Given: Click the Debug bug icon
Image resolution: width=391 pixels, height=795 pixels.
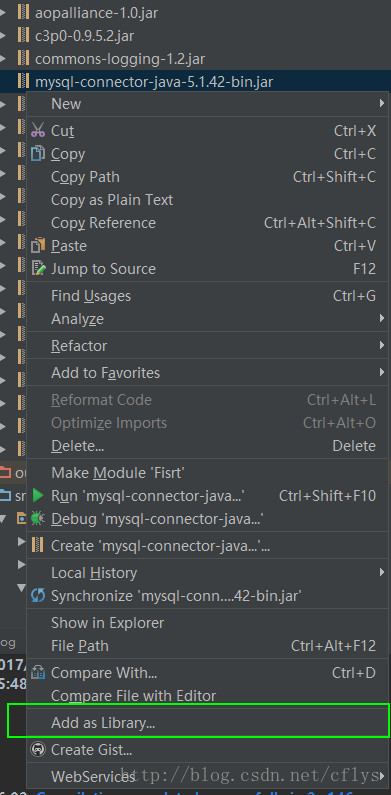Looking at the screenshot, I should (38, 518).
